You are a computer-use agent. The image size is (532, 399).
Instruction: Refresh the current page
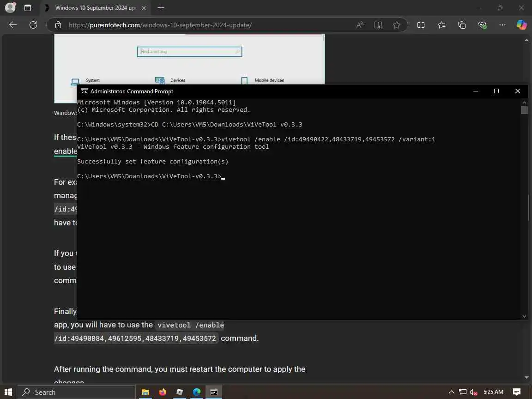(x=33, y=25)
